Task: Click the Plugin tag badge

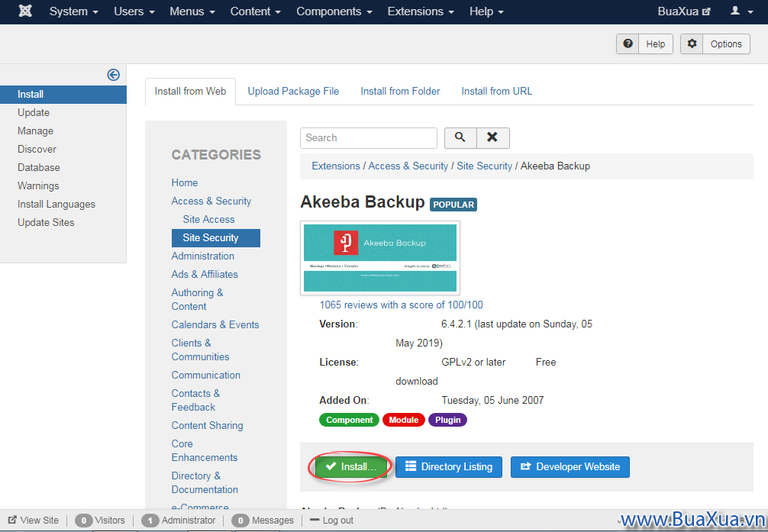Action: pyautogui.click(x=447, y=421)
